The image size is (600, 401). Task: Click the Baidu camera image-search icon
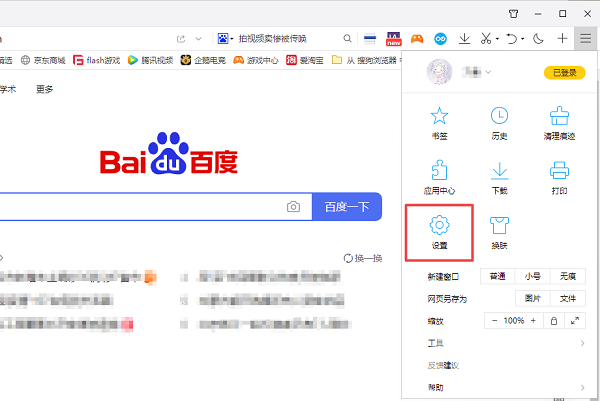tap(293, 207)
